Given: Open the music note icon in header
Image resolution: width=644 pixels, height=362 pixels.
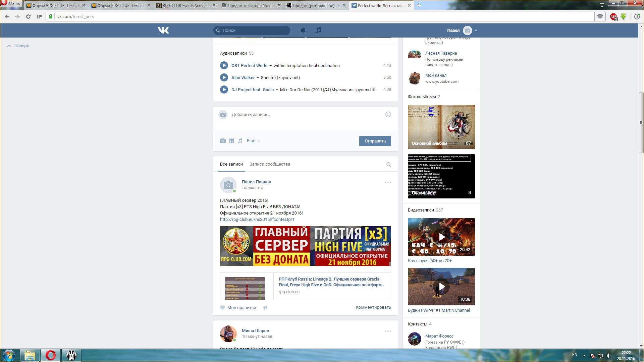Looking at the screenshot, I should pos(319,30).
